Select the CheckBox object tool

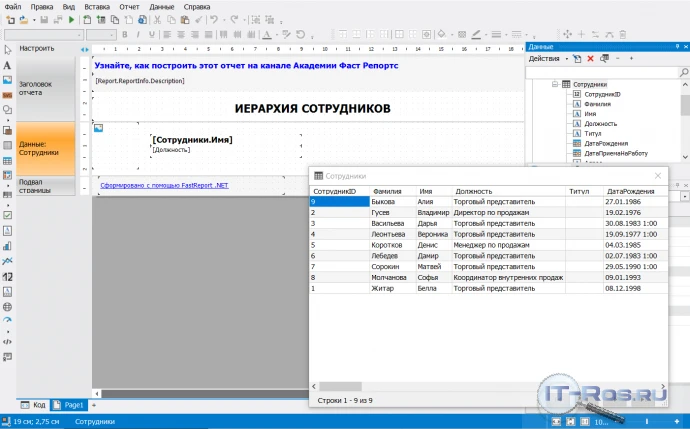pyautogui.click(x=7, y=215)
